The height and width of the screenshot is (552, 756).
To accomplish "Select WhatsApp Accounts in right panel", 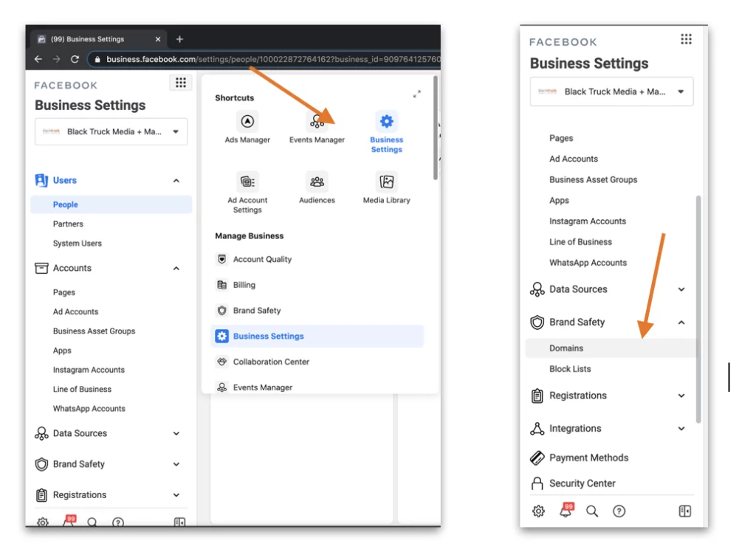I will [x=588, y=262].
